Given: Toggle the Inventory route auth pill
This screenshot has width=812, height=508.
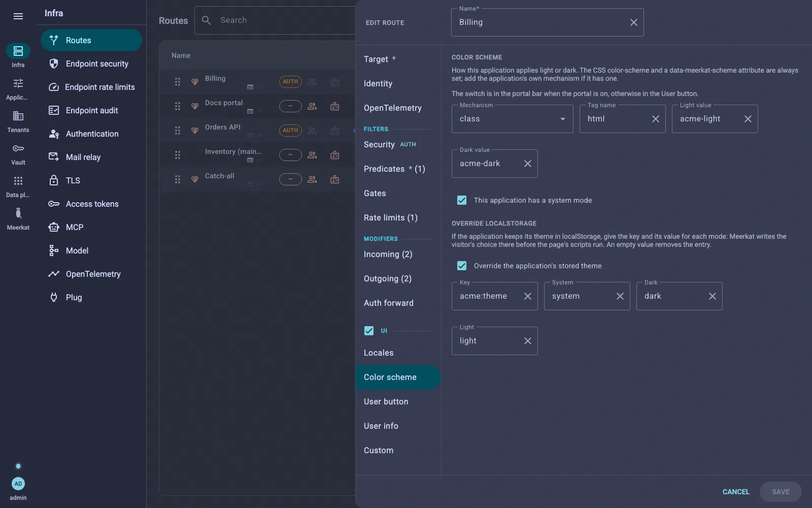Looking at the screenshot, I should coord(290,155).
